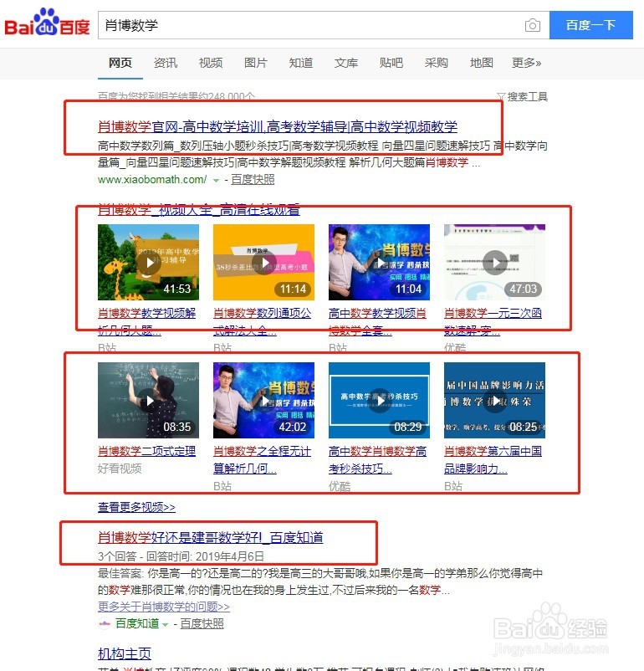Play the 08:35 blackboard video
Image resolution: width=644 pixels, height=671 pixels.
coord(149,400)
